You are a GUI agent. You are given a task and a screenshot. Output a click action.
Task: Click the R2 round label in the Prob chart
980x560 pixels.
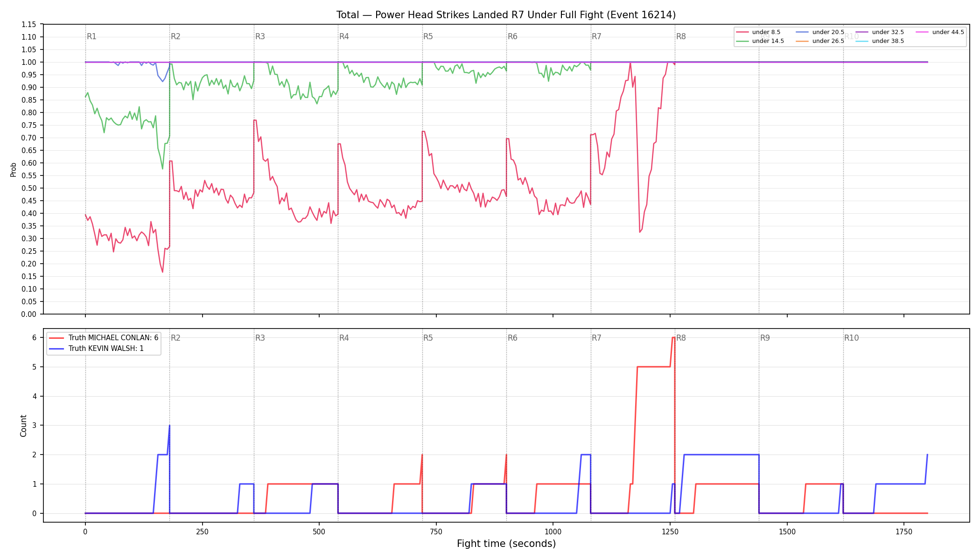(x=175, y=36)
